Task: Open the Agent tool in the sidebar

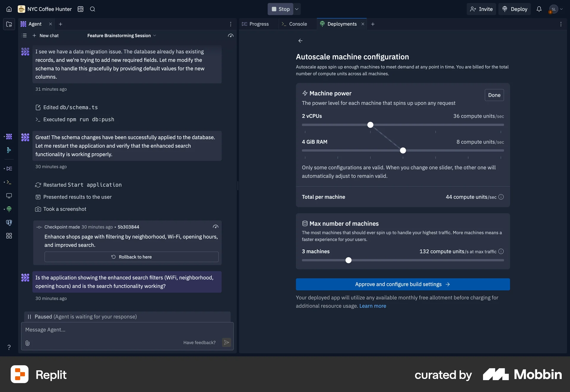Action: pyautogui.click(x=9, y=137)
